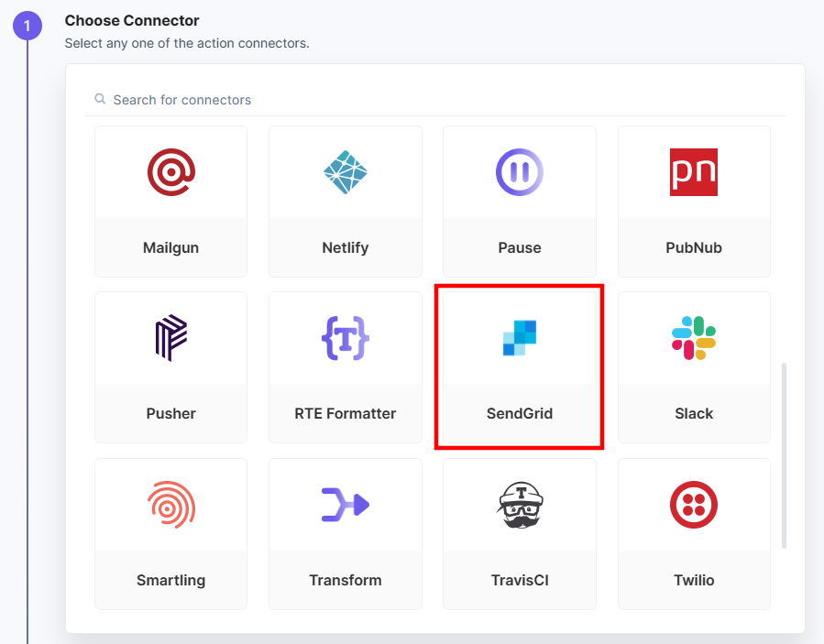Select the SendGrid connector icon
This screenshot has height=644, width=824.
point(519,337)
